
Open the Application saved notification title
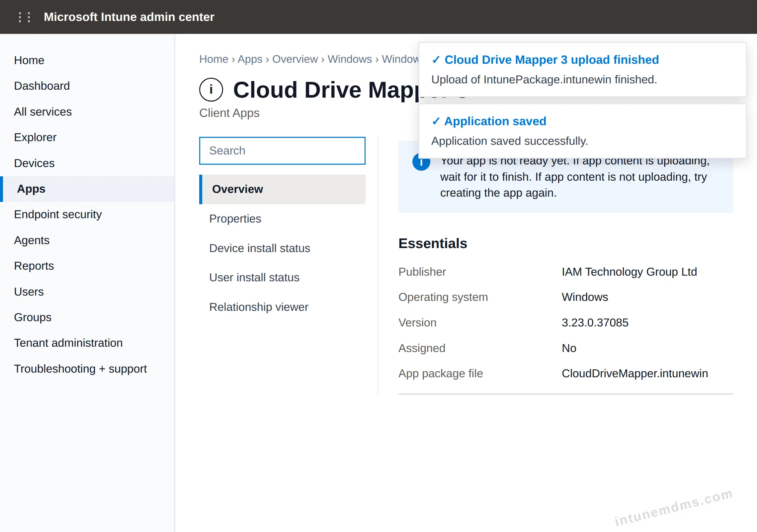495,121
